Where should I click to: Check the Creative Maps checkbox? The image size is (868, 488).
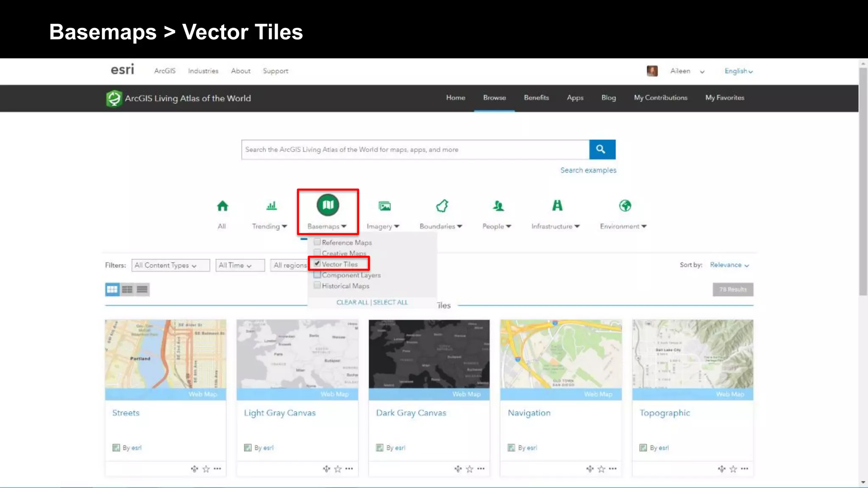tap(317, 253)
